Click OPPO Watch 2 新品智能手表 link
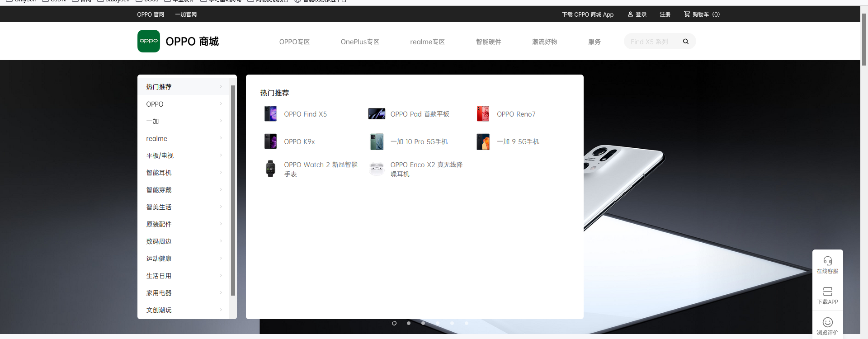 [321, 169]
